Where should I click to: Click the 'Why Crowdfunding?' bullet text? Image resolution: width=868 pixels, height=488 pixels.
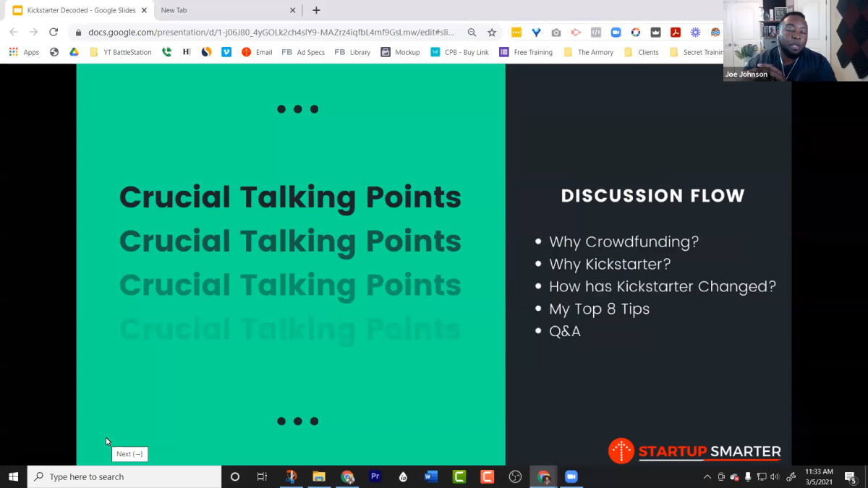tap(624, 242)
